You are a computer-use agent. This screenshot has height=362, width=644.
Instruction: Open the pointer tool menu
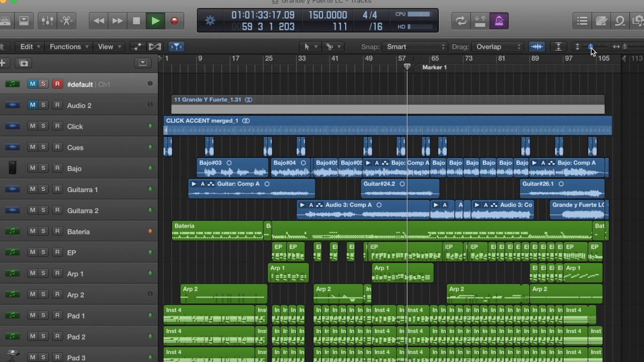(310, 47)
